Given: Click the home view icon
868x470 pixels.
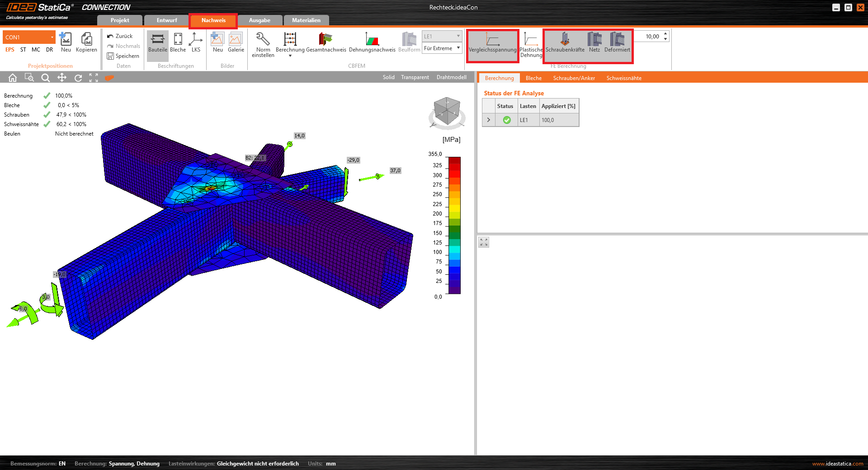Looking at the screenshot, I should coord(13,78).
